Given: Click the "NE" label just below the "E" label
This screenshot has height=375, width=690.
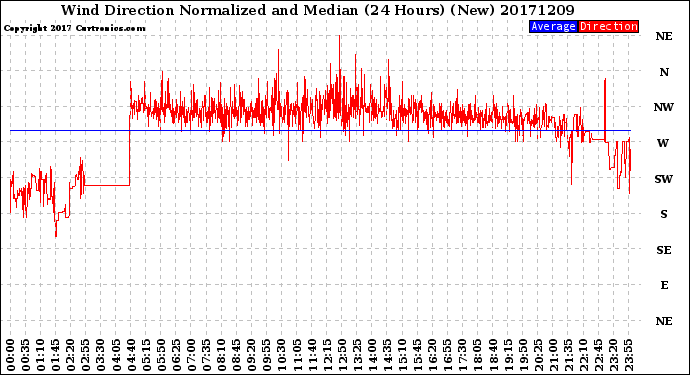Looking at the screenshot, I should (x=664, y=321).
